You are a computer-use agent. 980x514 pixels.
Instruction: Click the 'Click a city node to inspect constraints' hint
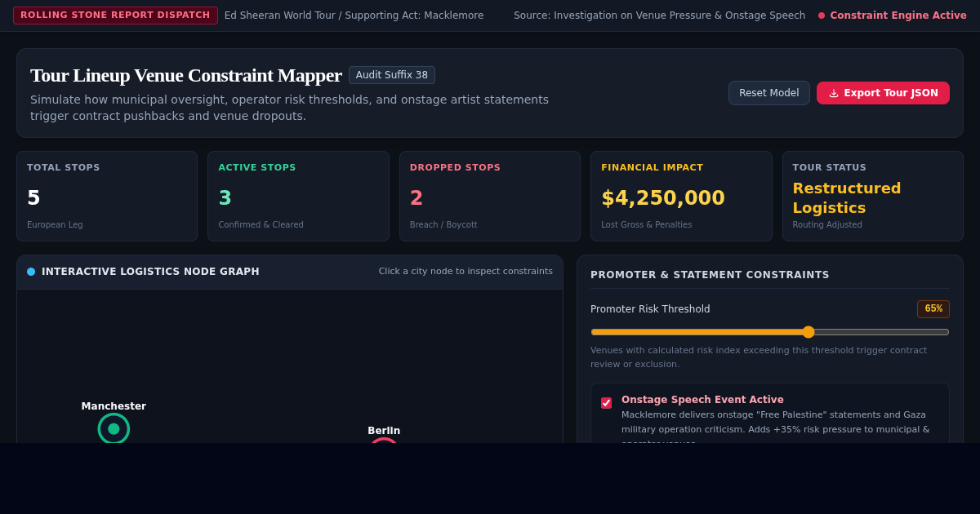(x=465, y=272)
